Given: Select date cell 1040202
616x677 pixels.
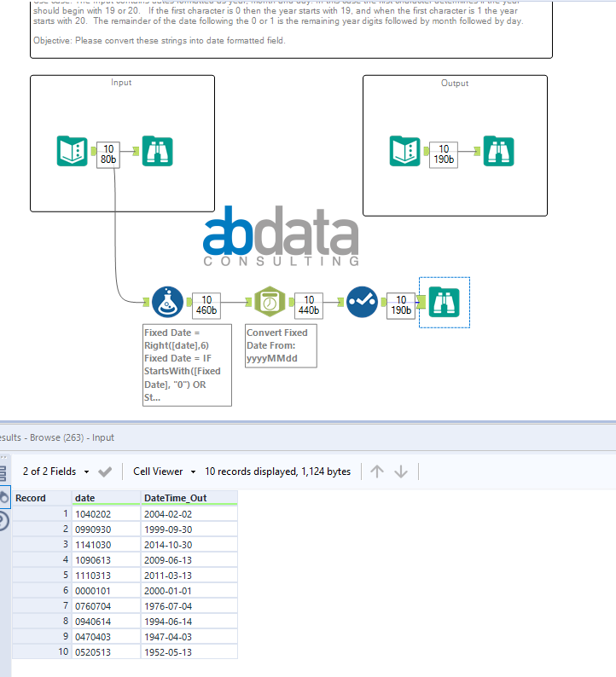Looking at the screenshot, I should pos(107,514).
